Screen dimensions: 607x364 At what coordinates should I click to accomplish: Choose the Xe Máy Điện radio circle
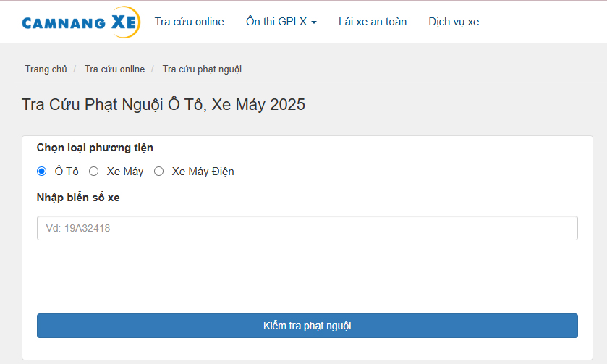[159, 172]
